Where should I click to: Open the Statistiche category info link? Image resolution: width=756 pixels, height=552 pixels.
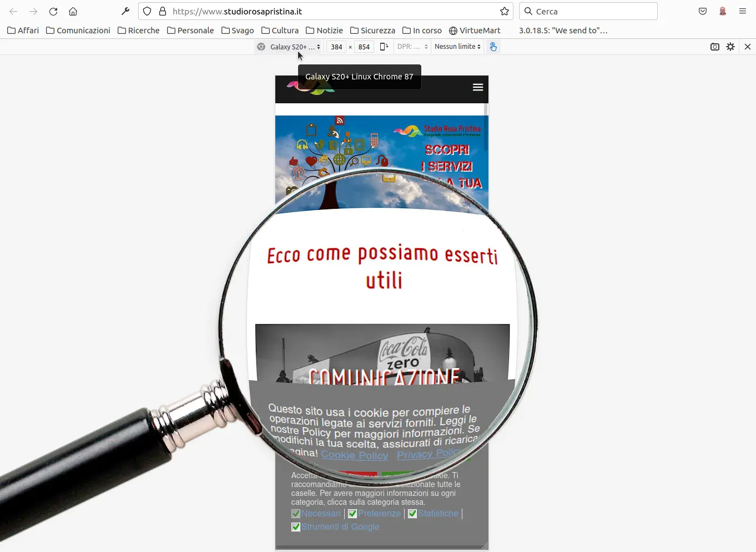point(438,514)
